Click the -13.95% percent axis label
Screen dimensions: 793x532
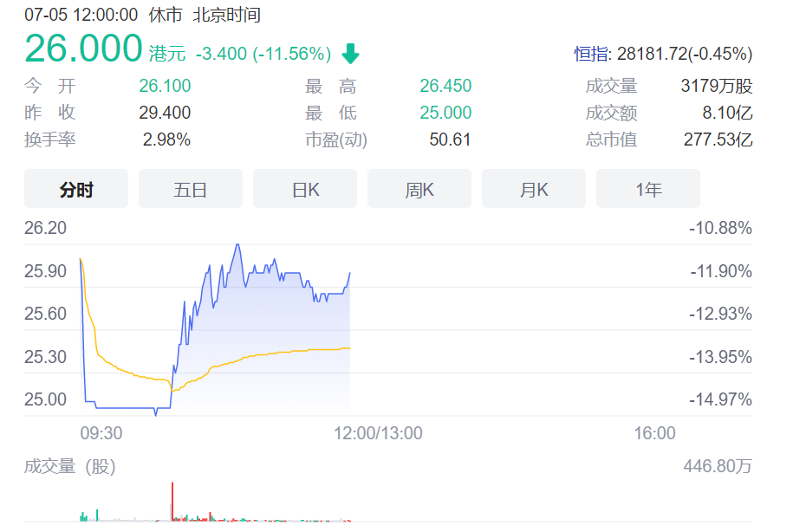click(721, 357)
